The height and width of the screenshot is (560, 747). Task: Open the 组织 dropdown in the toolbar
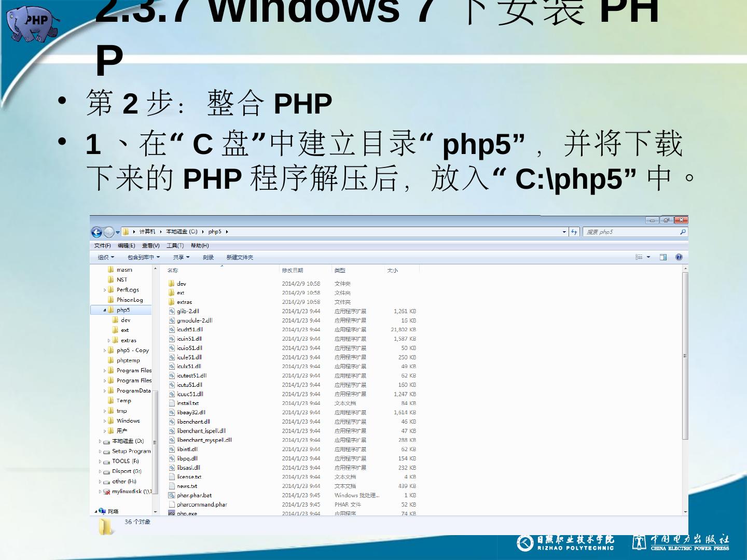(106, 257)
